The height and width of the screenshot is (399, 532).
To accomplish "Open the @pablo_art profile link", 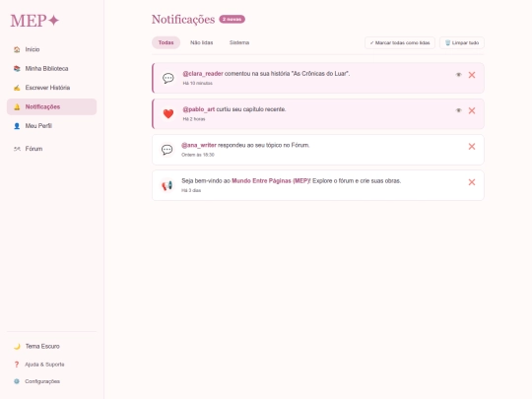I will tap(199, 109).
